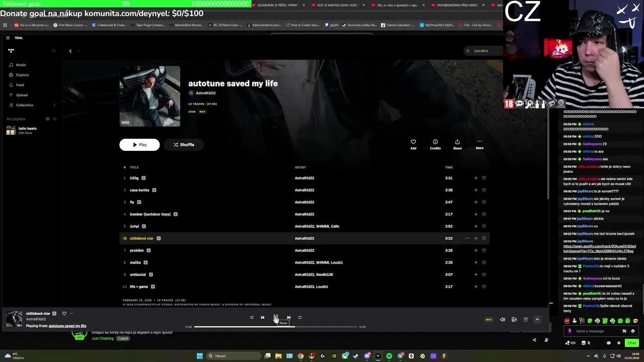This screenshot has height=362, width=644.
Task: Toggle repeat in the player controls
Action: [x=300, y=318]
